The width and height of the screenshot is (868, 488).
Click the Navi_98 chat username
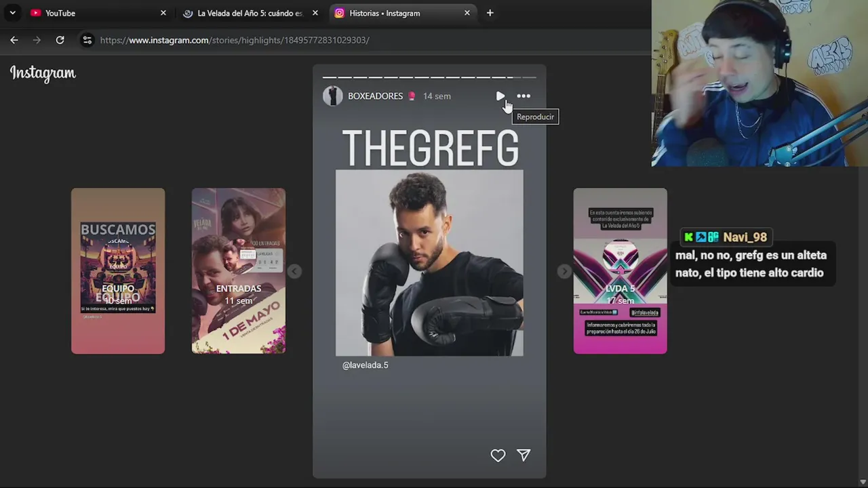coord(745,237)
